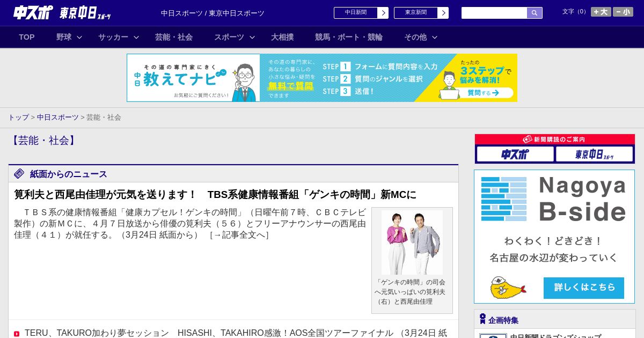Screen dimensions: 644x338
Task: Select 競馬・ボート・競輪 in navigation bar
Action: point(349,37)
